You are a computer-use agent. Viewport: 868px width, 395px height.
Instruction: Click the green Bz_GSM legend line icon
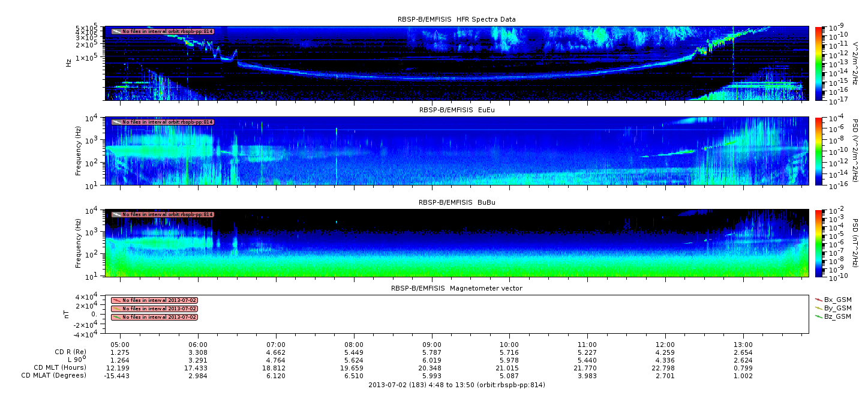(x=818, y=316)
